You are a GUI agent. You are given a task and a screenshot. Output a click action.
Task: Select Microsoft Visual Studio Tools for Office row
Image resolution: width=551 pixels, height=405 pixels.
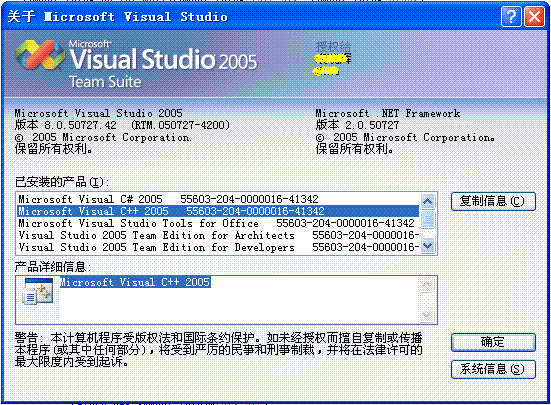[218, 223]
